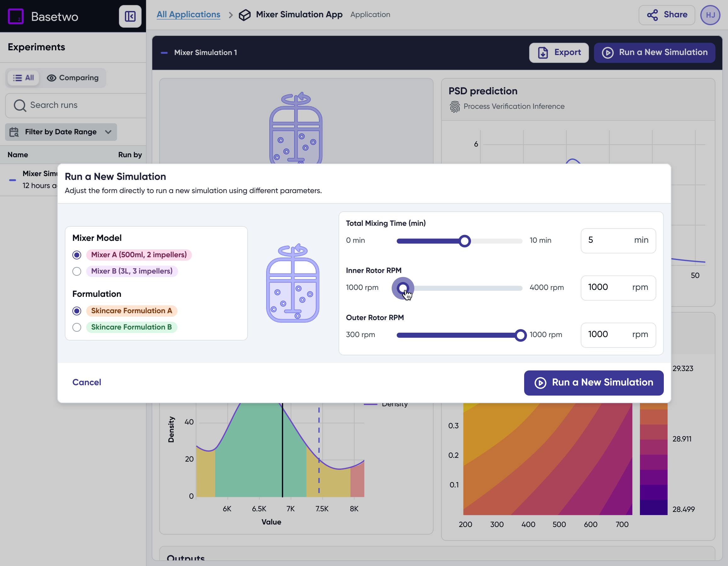This screenshot has width=728, height=566.
Task: Click the calendar filter icon
Action: (14, 132)
